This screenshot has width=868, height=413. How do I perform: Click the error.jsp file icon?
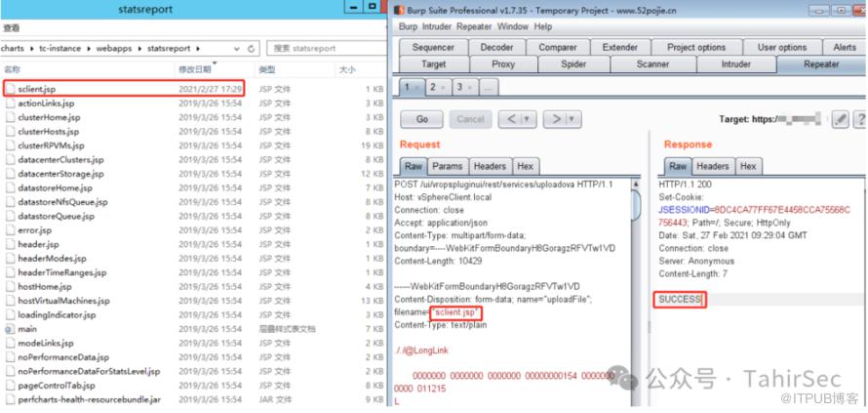[x=9, y=230]
